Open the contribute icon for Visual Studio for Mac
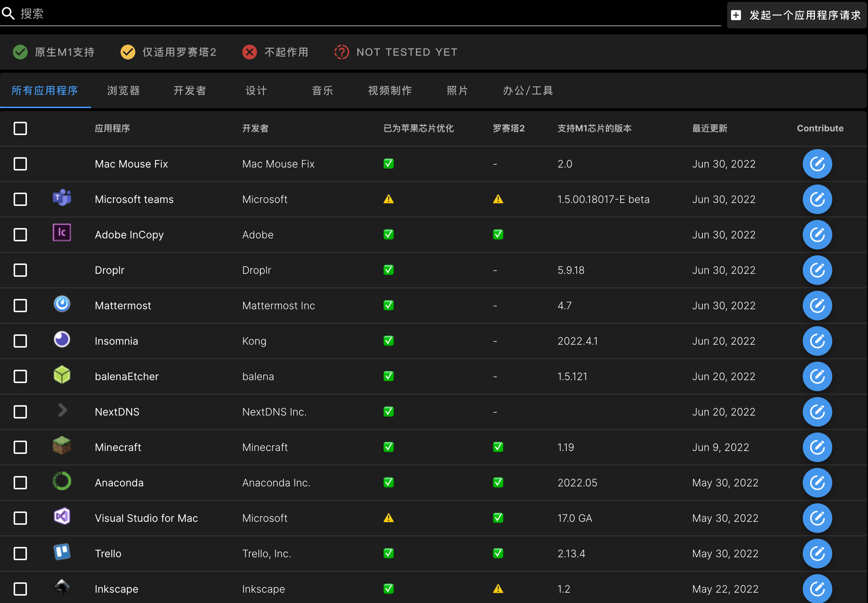This screenshot has width=868, height=603. click(x=817, y=518)
